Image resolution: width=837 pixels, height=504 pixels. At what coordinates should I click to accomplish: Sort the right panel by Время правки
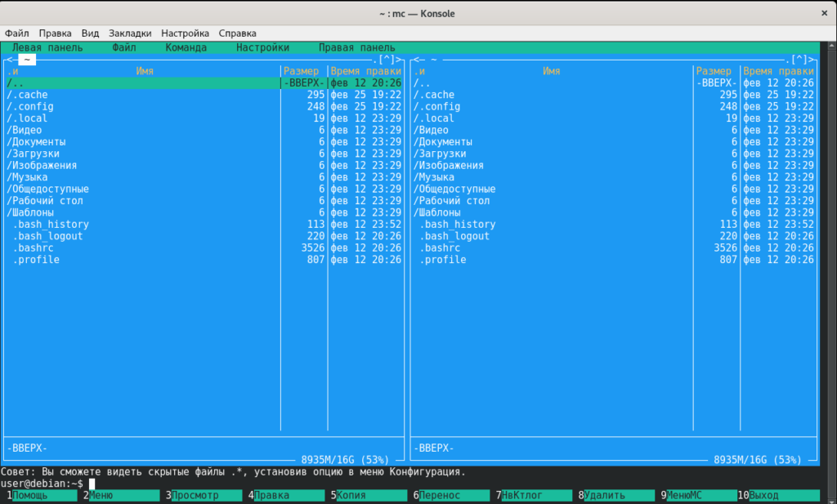point(778,71)
